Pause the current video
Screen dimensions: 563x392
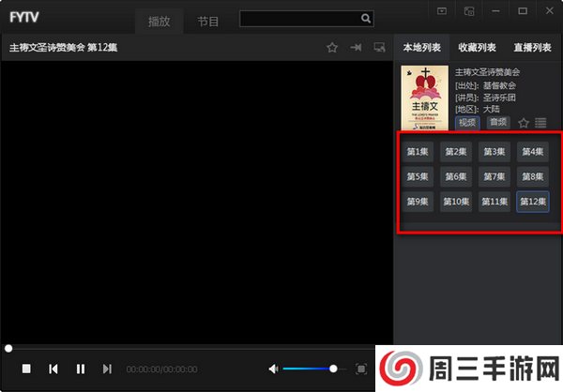pyautogui.click(x=81, y=369)
